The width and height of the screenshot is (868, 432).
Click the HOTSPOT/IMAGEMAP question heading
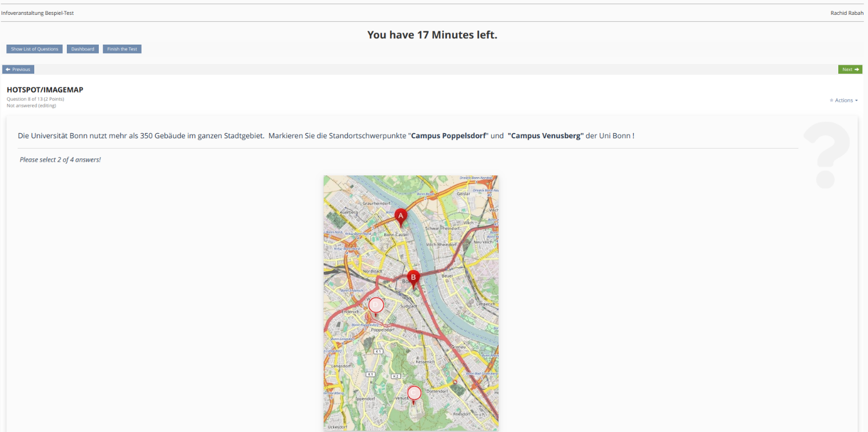pos(45,90)
